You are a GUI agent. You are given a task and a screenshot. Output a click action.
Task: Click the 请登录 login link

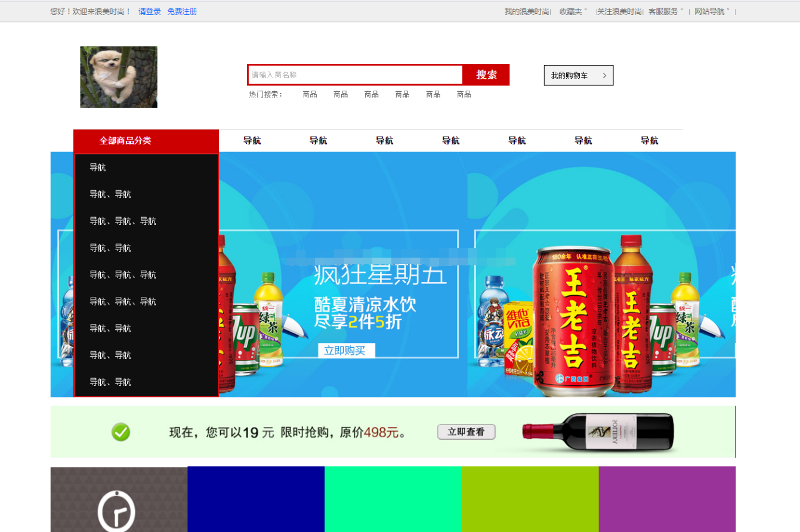tap(149, 11)
